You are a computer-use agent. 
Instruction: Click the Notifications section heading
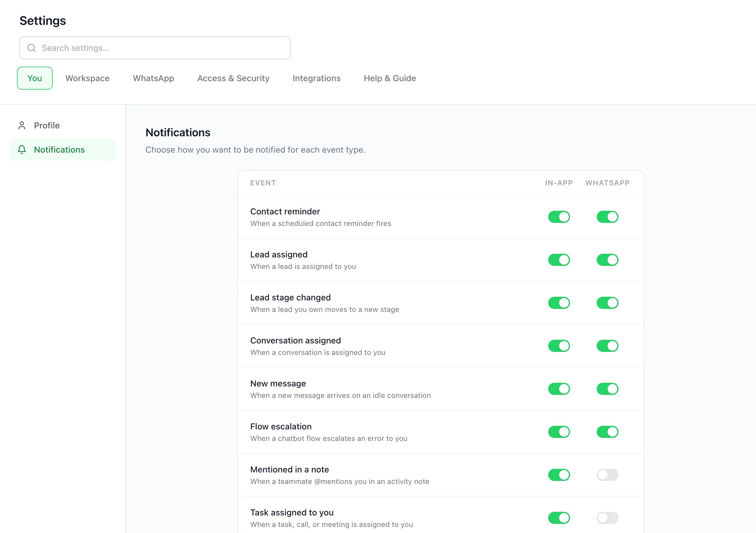pyautogui.click(x=178, y=133)
